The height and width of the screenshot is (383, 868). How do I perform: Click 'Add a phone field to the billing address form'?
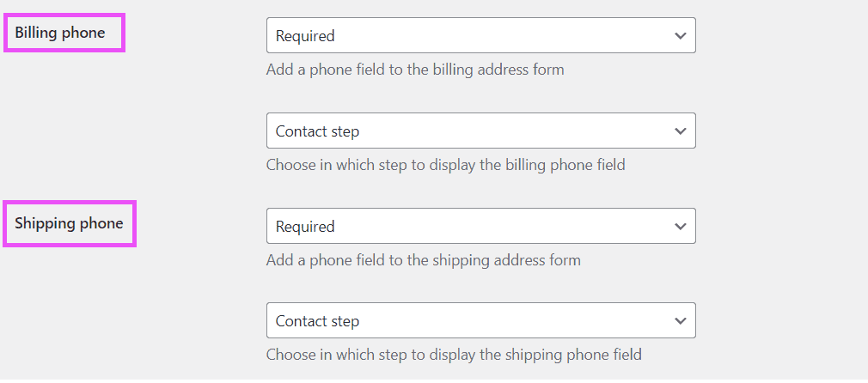pos(415,70)
